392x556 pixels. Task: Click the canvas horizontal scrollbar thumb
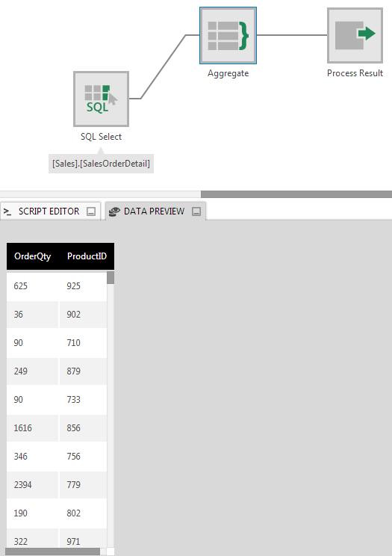[x=296, y=194]
